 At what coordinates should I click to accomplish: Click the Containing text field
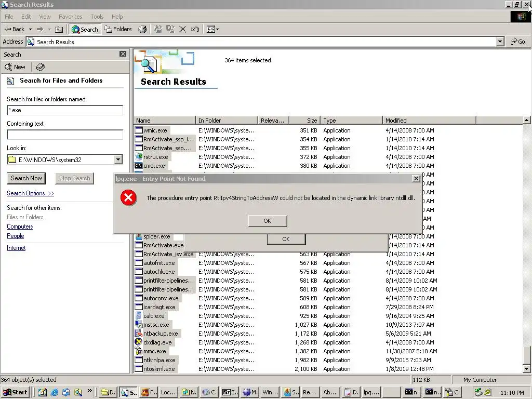click(65, 135)
